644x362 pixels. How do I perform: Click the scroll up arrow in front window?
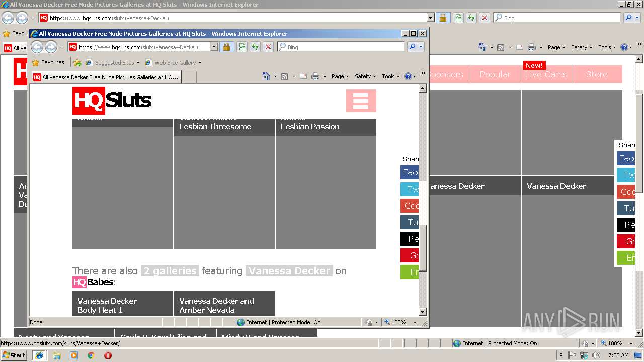point(422,88)
